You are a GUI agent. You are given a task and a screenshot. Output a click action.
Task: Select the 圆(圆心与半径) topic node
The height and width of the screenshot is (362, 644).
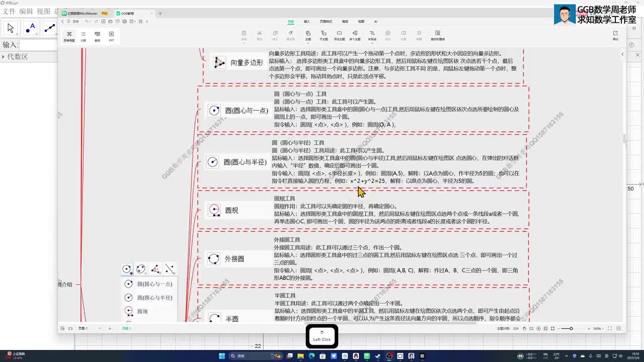[x=237, y=162]
